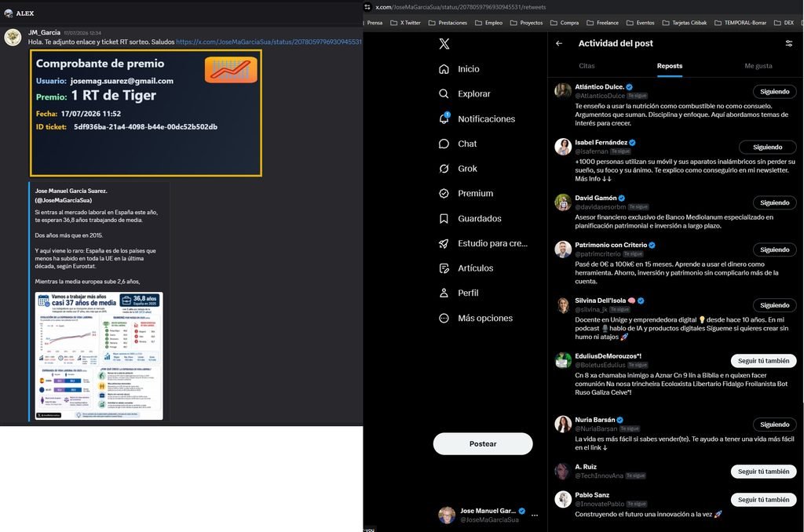Click the browser site settings icon by URL
Image resolution: width=804 pixels, height=532 pixels.
367,6
